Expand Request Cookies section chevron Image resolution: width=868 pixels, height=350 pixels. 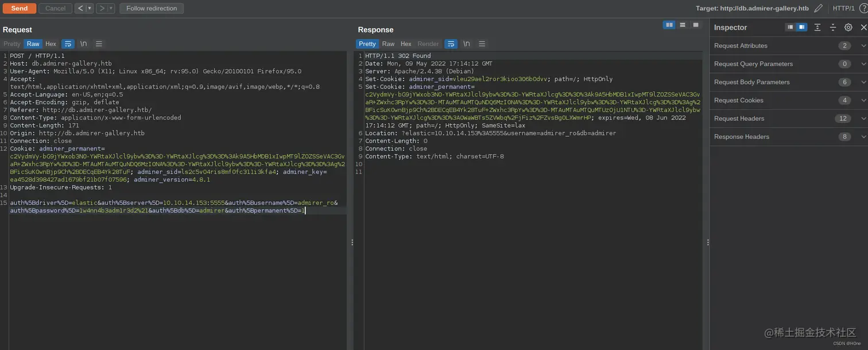[x=863, y=101]
